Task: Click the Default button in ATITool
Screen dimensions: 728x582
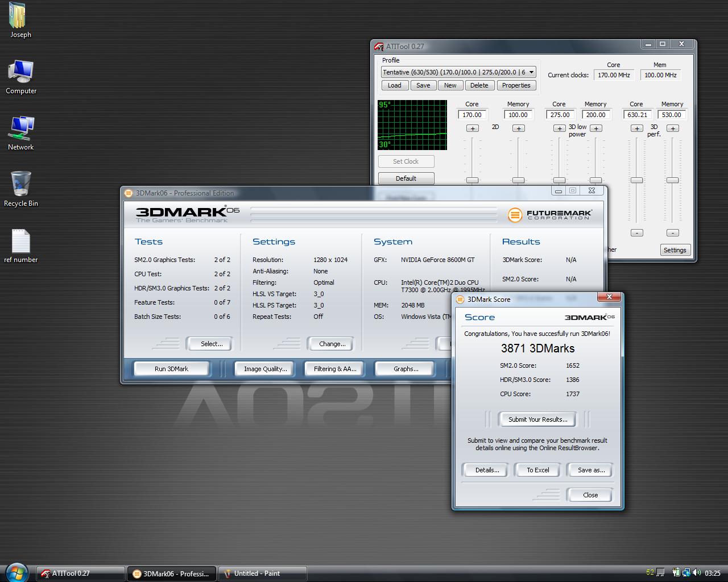Action: coord(406,178)
